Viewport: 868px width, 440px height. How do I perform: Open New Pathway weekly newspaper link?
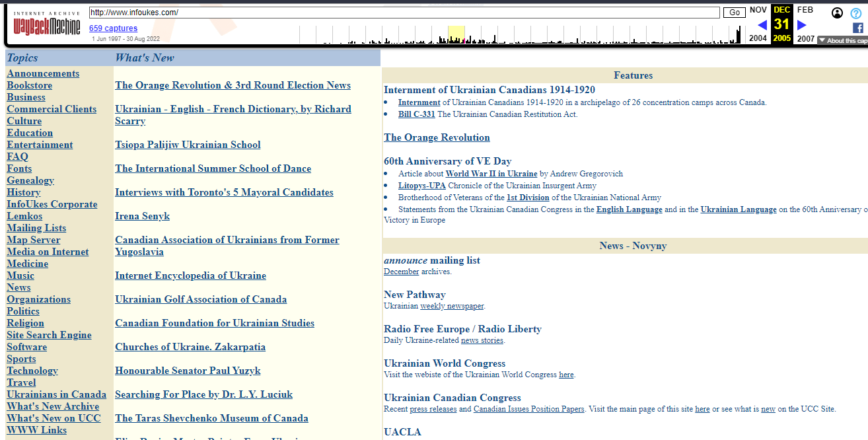pos(452,306)
